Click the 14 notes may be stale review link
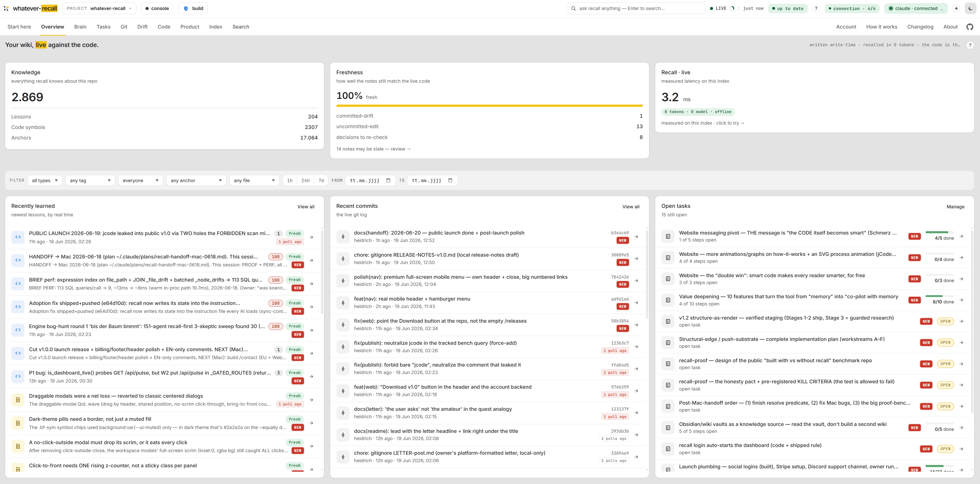 pos(373,149)
